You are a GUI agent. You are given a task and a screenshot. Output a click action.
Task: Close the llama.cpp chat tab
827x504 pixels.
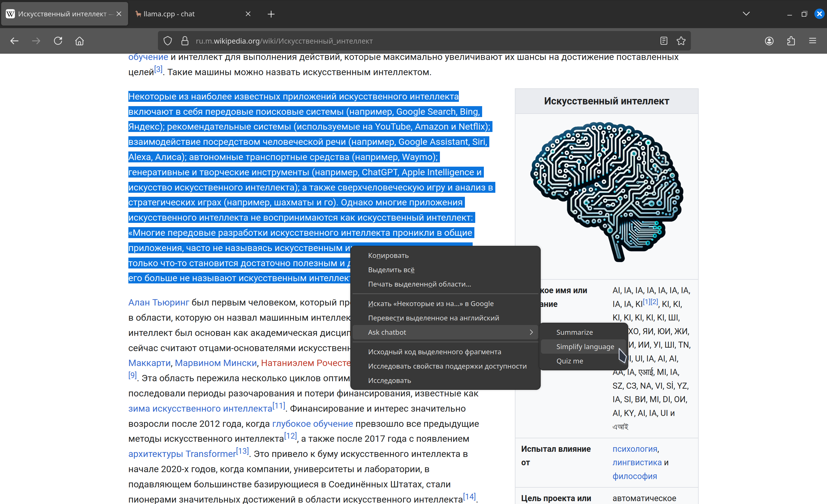[x=248, y=14]
